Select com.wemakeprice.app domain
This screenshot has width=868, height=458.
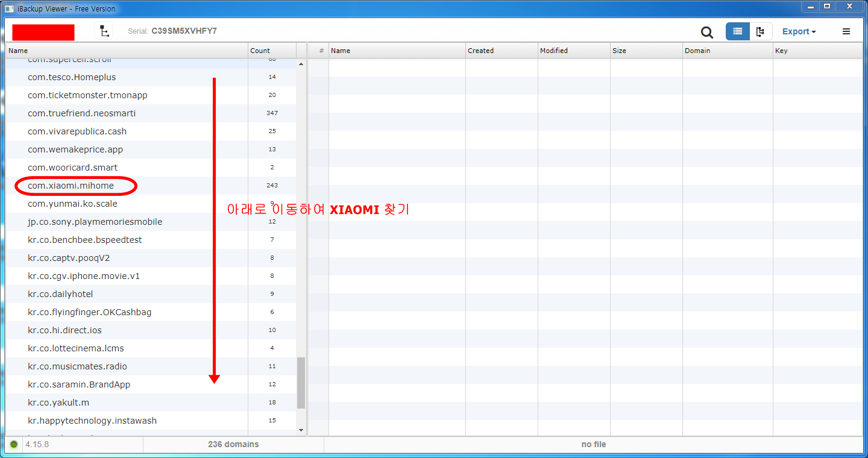click(x=151, y=149)
